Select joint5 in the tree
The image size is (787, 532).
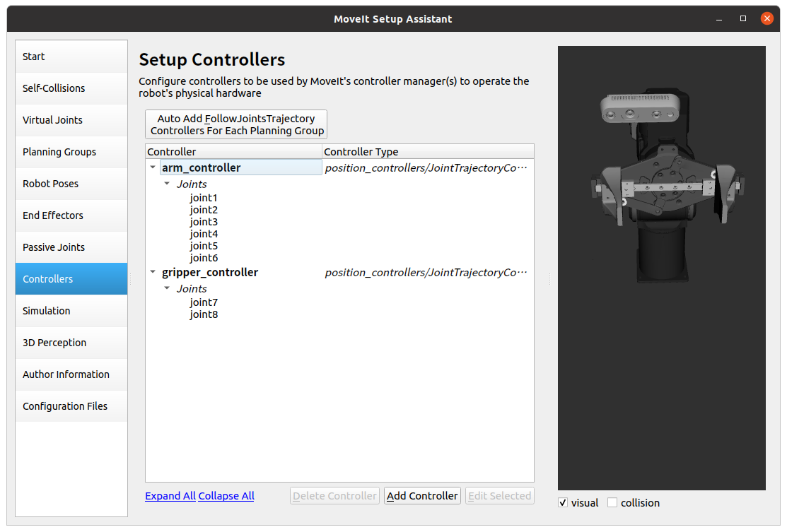[x=203, y=246]
